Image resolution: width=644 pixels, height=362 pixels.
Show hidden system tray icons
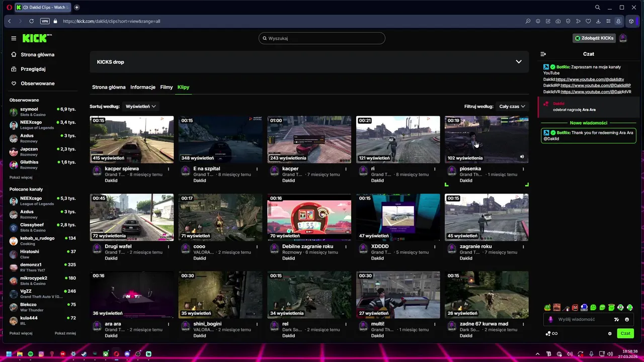coord(537,354)
